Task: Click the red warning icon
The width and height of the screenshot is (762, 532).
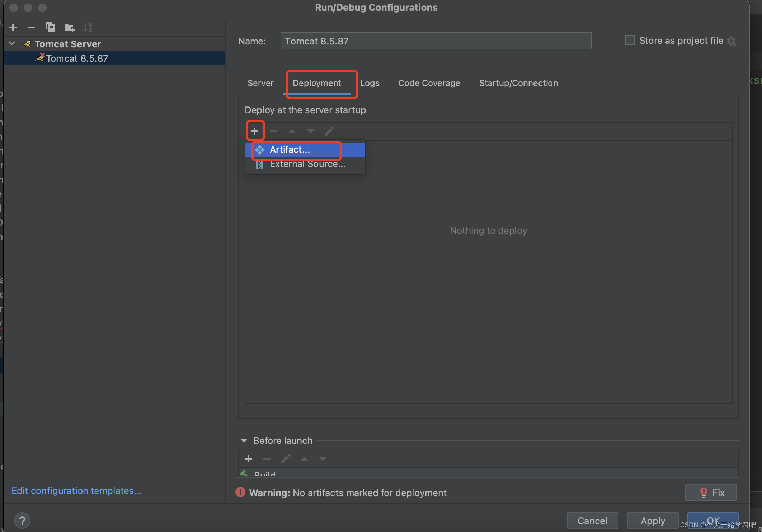Action: [x=240, y=492]
